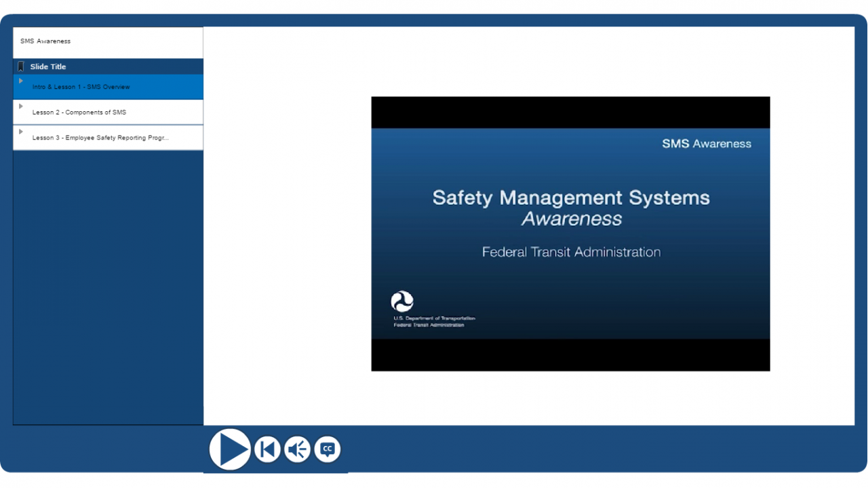Screen dimensions: 868x488
Task: Click the Safety Management Systems slide
Action: point(570,234)
